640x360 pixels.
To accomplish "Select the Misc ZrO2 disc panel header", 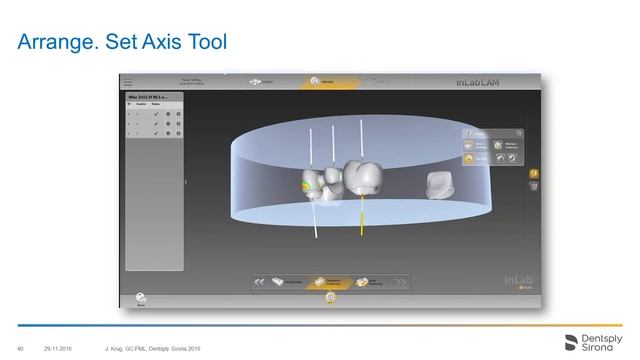I will pyautogui.click(x=154, y=97).
